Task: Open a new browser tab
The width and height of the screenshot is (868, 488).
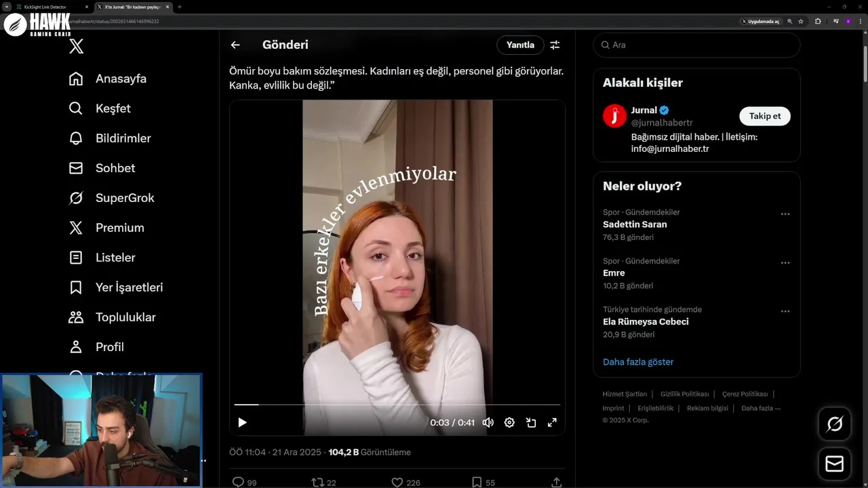Action: 180,7
